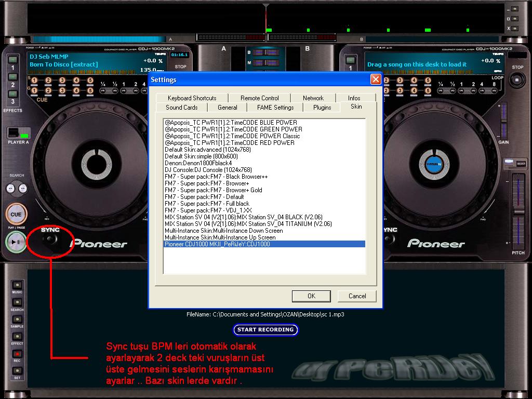Click the jog wheel on deck A
Image resolution: width=532 pixels, height=399 pixels.
[x=96, y=165]
